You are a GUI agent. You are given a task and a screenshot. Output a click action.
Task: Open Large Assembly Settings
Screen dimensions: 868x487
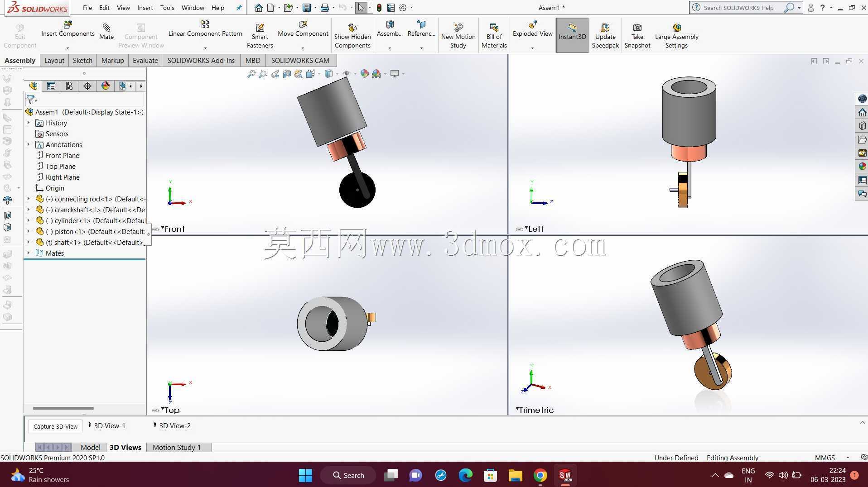tap(676, 35)
